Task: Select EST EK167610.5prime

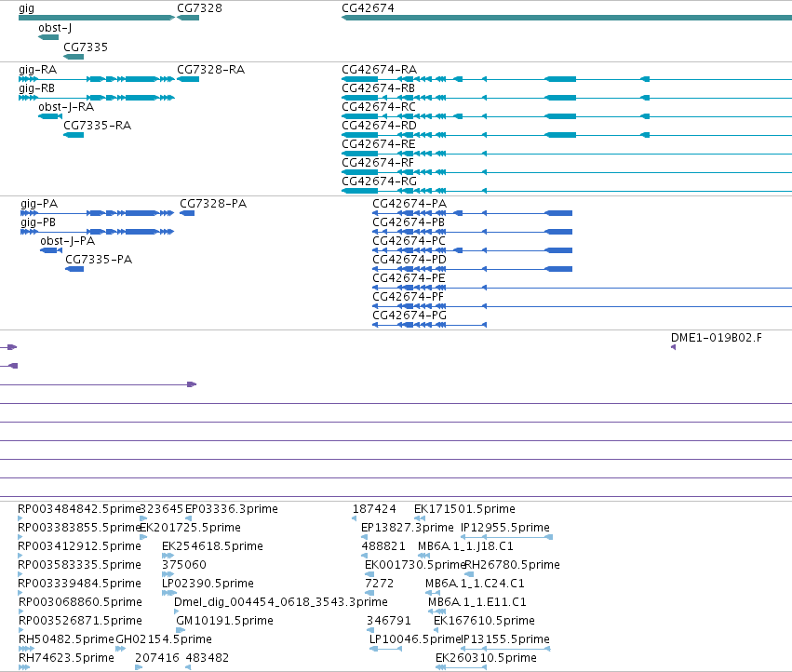Action: 484,621
